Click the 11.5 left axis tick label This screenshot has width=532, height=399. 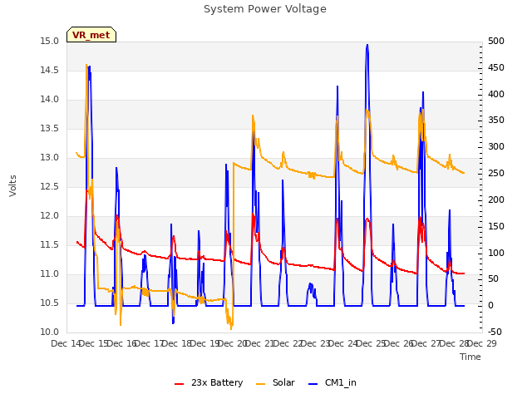pos(50,245)
